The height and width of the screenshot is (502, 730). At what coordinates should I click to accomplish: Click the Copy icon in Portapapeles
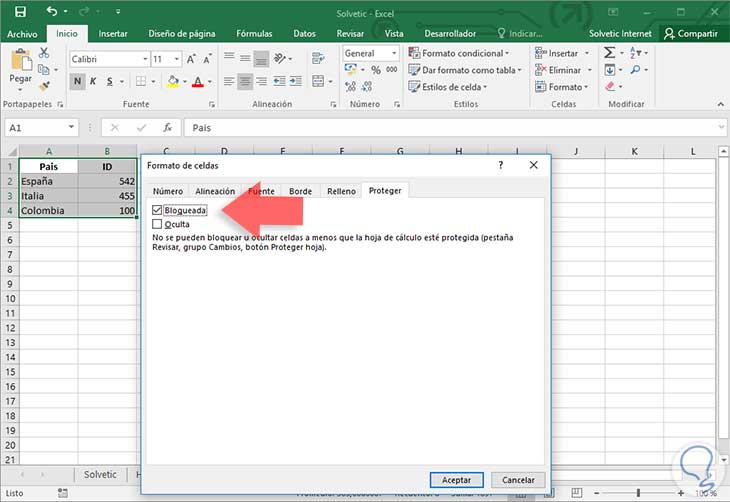[44, 69]
